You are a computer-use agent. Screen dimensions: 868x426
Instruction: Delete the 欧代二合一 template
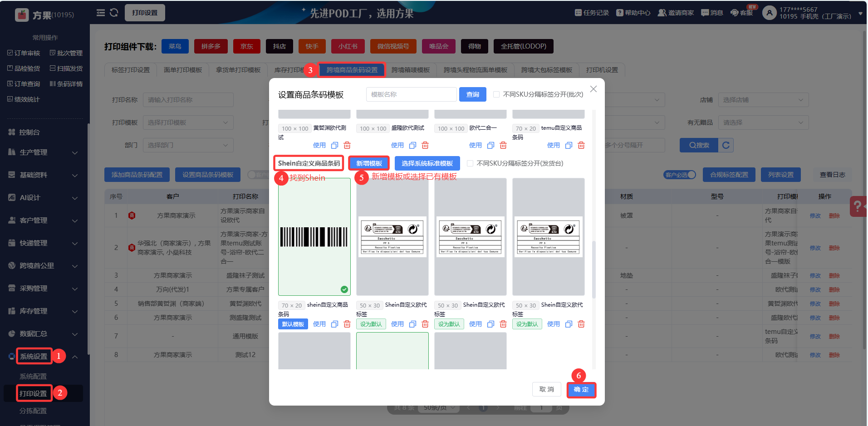point(503,145)
